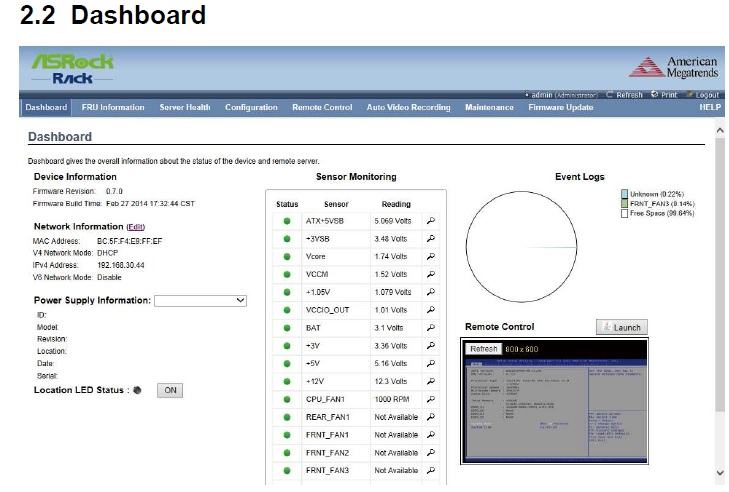729x492 pixels.
Task: Open magnifier for FRNT_FAN1 sensor
Action: click(x=431, y=435)
